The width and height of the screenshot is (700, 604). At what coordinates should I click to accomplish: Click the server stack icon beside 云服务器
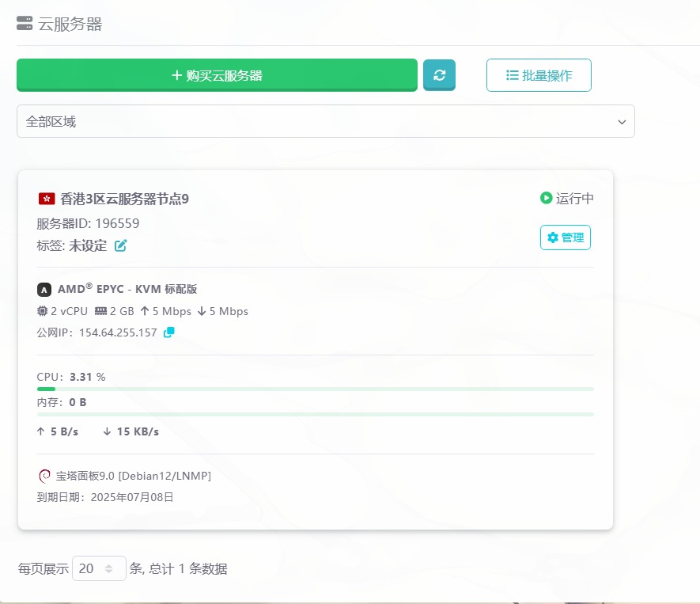point(25,23)
